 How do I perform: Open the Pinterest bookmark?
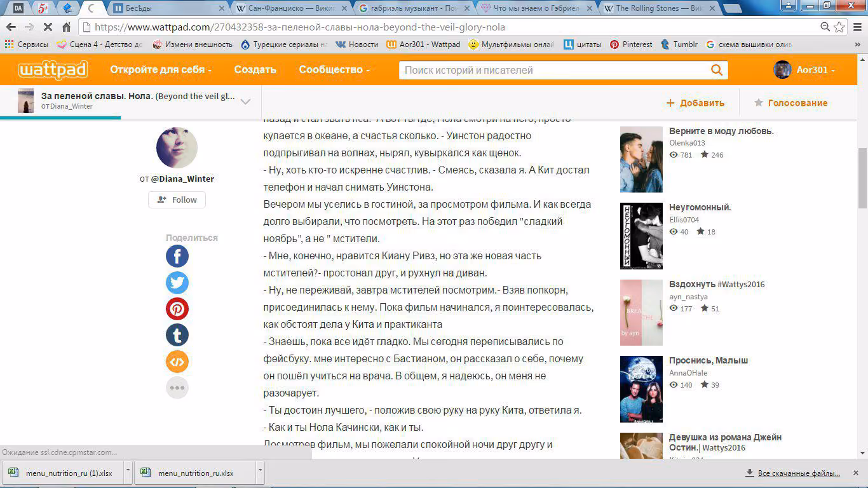(631, 44)
